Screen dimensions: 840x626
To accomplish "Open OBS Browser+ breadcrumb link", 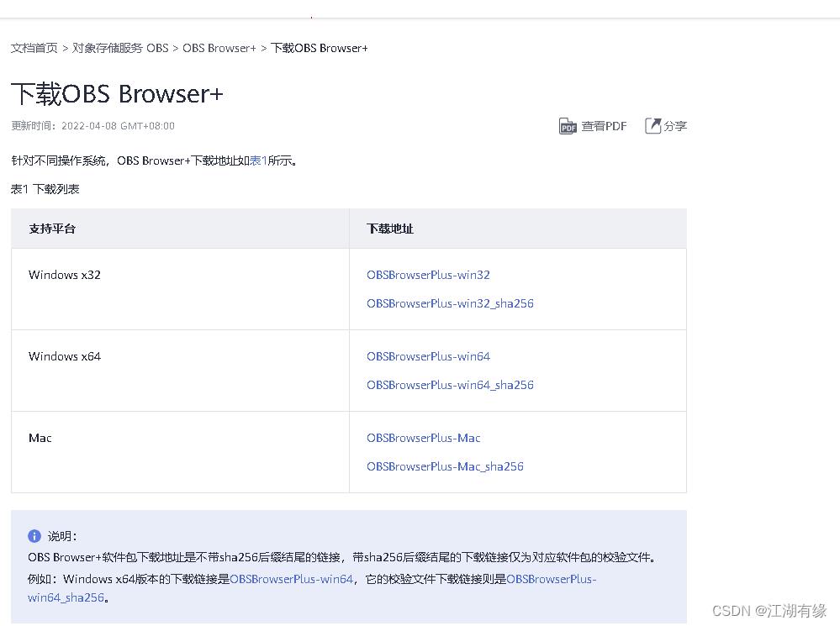I will (219, 48).
